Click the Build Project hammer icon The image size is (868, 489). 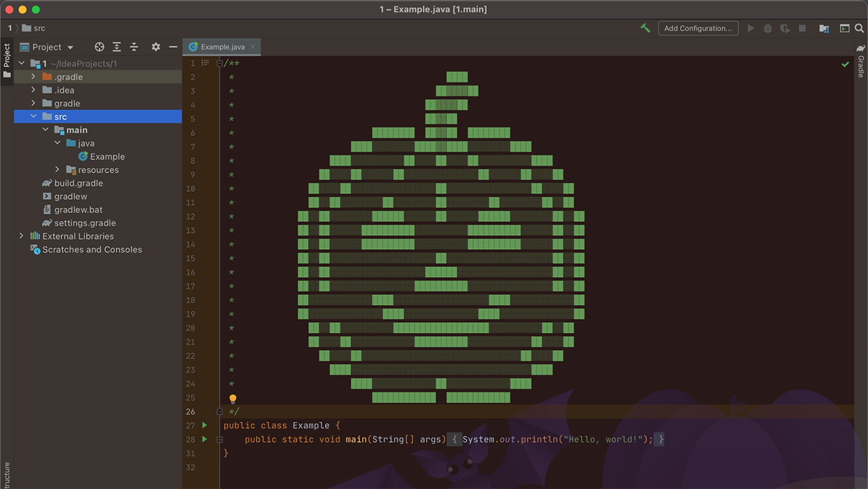(x=645, y=28)
